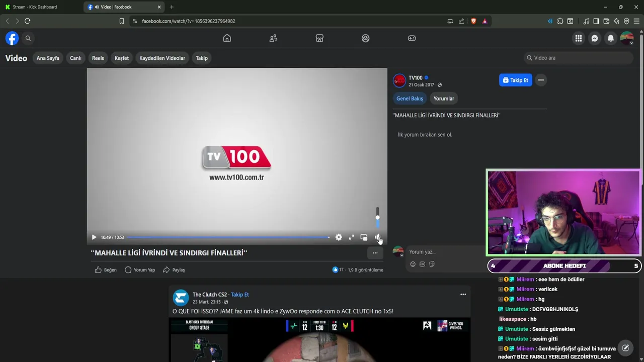644x362 pixels.
Task: Open Brave Rewards triangle icon
Action: coord(485,21)
